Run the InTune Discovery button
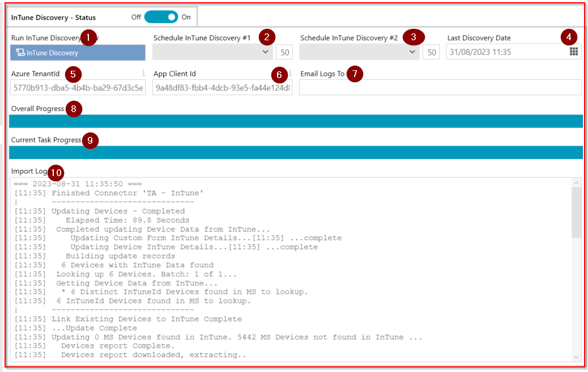This screenshot has height=372, width=588. pos(78,53)
